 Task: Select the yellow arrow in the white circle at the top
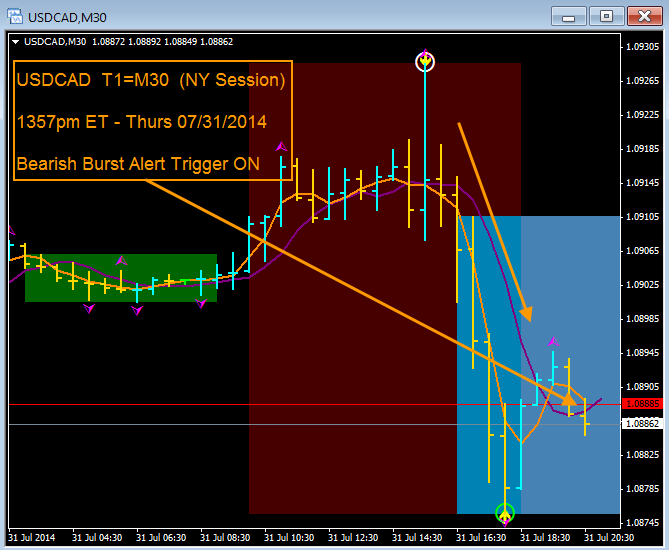click(x=425, y=62)
